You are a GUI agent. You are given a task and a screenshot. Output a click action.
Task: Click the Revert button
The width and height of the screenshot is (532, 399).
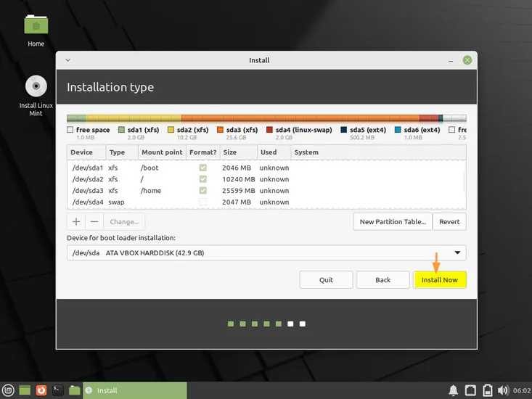pyautogui.click(x=449, y=222)
